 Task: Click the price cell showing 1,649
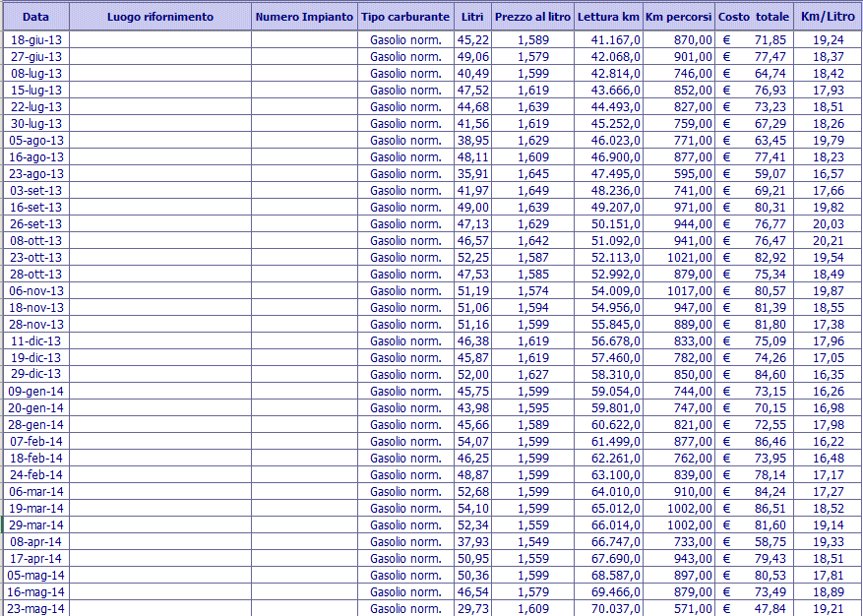[x=532, y=190]
